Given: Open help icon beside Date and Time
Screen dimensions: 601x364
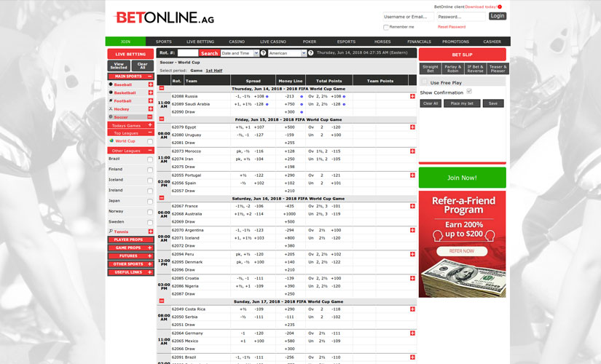Looking at the screenshot, I should pos(263,53).
